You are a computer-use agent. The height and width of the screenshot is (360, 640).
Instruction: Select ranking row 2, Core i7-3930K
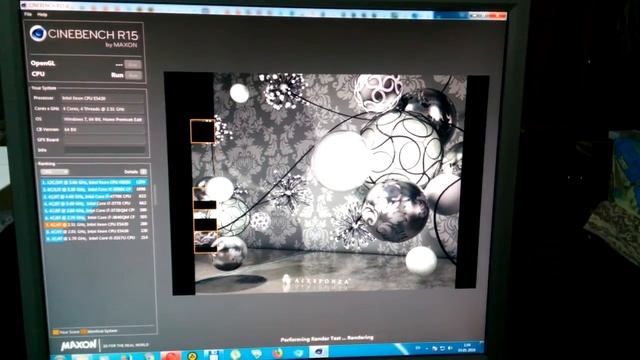95,189
